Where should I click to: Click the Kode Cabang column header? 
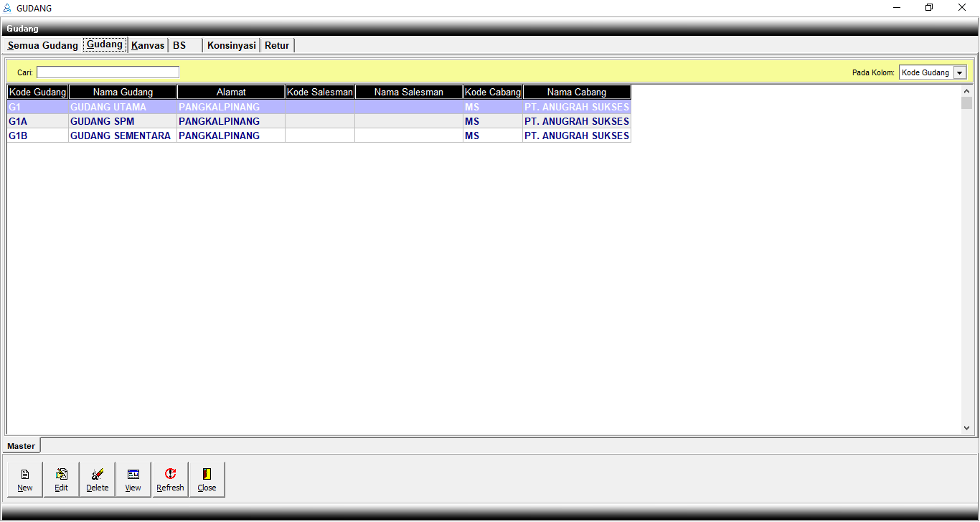(x=493, y=92)
